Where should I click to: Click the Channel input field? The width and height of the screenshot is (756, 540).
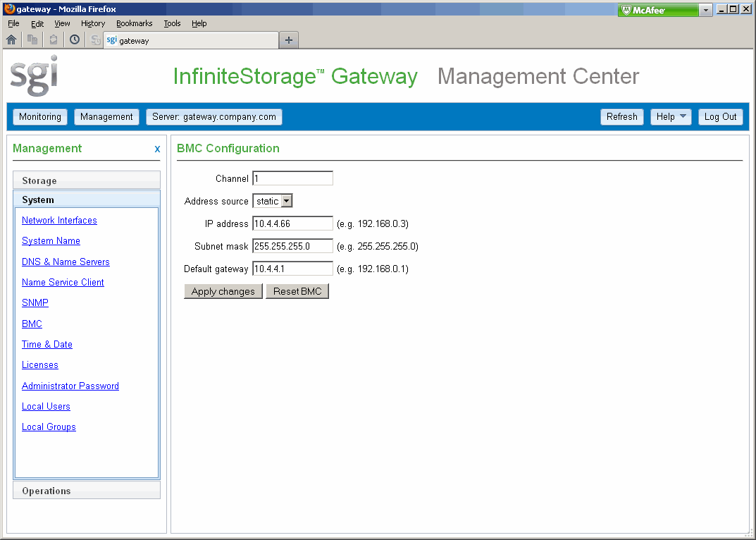(292, 178)
